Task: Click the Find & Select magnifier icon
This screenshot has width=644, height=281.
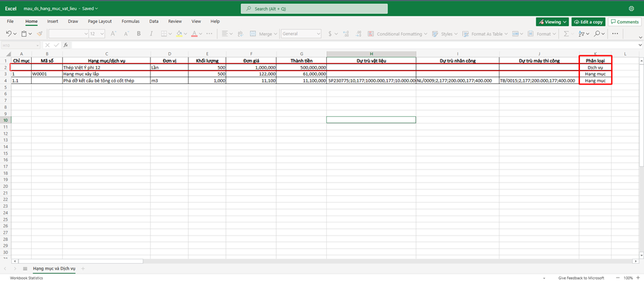Action: (x=596, y=34)
